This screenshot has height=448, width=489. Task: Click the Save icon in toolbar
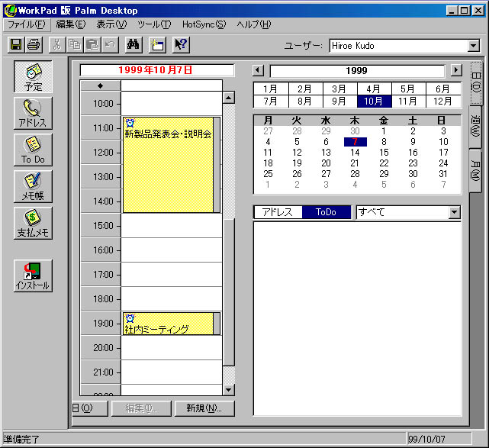(15, 45)
